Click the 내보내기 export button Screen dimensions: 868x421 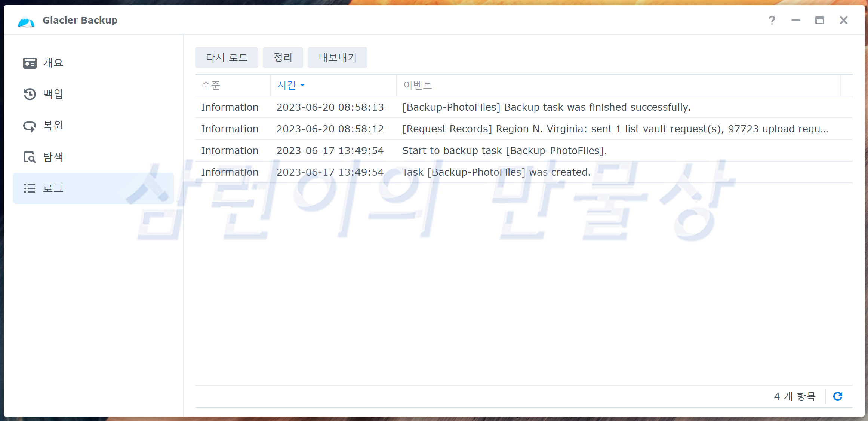[337, 58]
